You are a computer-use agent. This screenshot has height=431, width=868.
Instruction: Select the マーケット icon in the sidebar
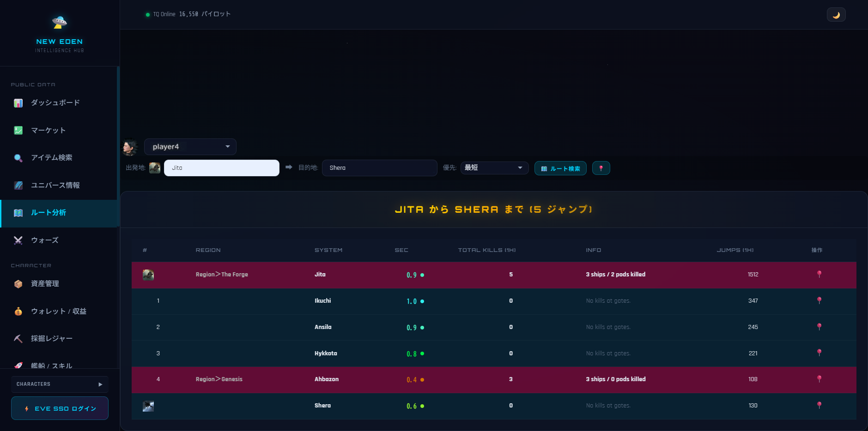(18, 130)
